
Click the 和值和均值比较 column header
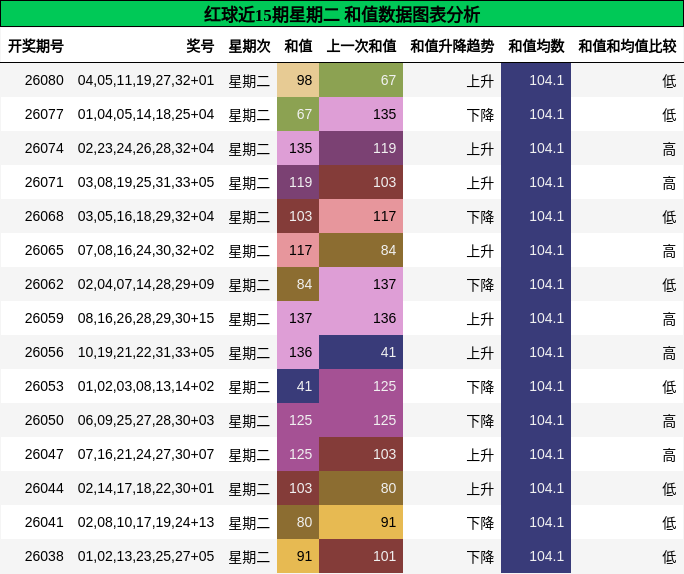coord(627,46)
